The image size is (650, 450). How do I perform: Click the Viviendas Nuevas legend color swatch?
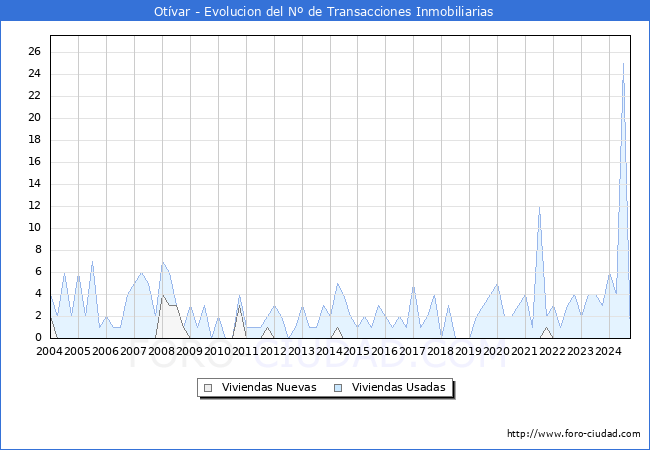(208, 388)
